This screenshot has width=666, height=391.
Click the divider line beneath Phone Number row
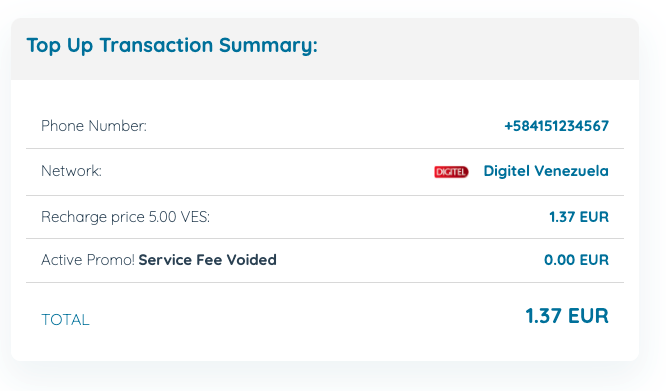point(325,149)
